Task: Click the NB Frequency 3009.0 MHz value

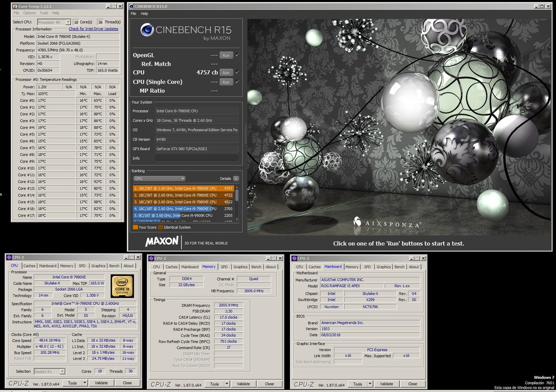Action: point(254,291)
